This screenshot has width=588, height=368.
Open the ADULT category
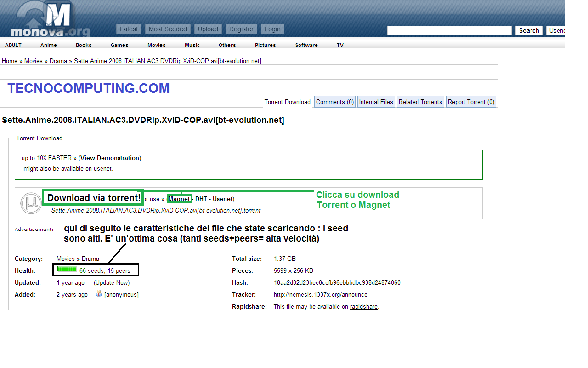click(13, 45)
